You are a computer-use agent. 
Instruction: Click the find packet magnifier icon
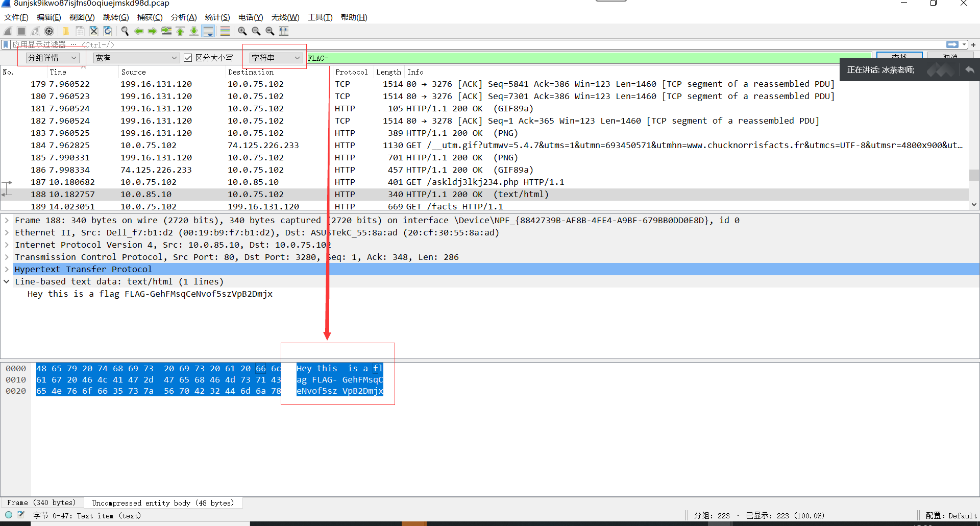point(125,31)
